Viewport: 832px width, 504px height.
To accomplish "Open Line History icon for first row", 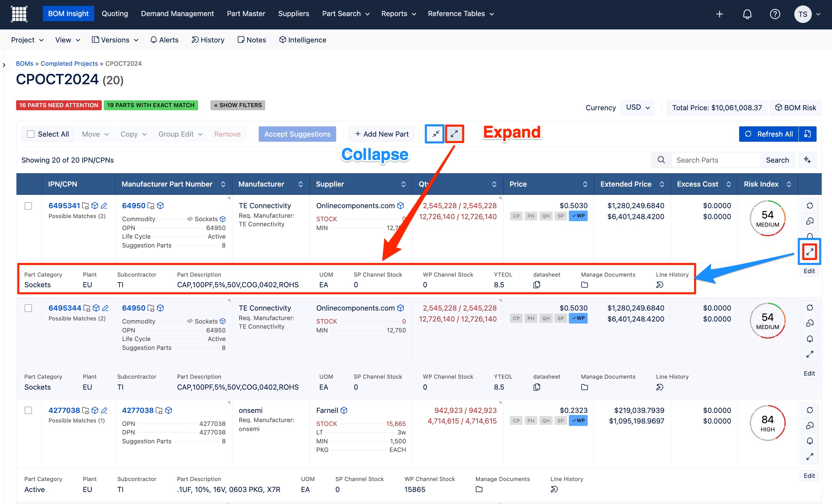I will [x=660, y=285].
